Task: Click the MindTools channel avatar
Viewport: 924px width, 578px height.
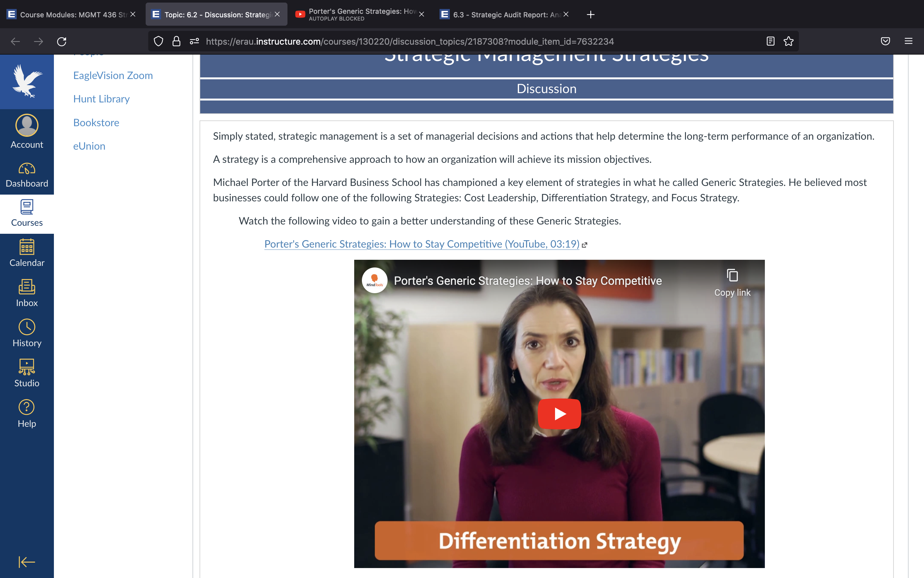Action: tap(374, 281)
